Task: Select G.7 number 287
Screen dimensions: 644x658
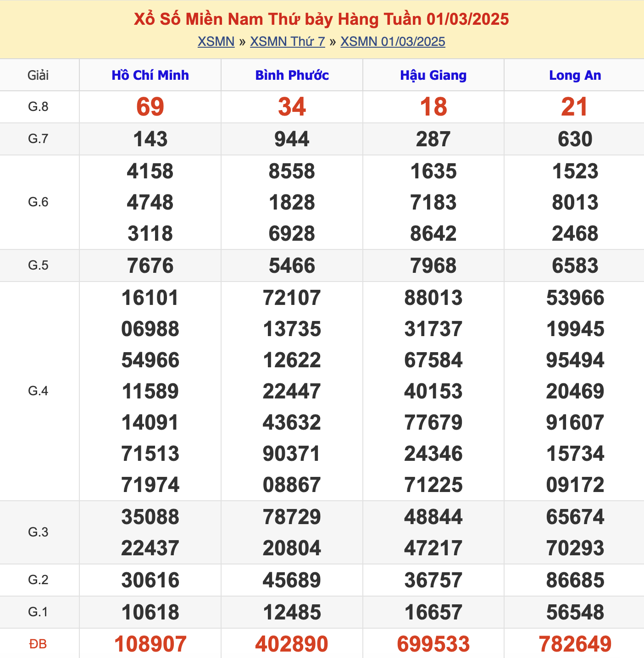Action: point(433,139)
